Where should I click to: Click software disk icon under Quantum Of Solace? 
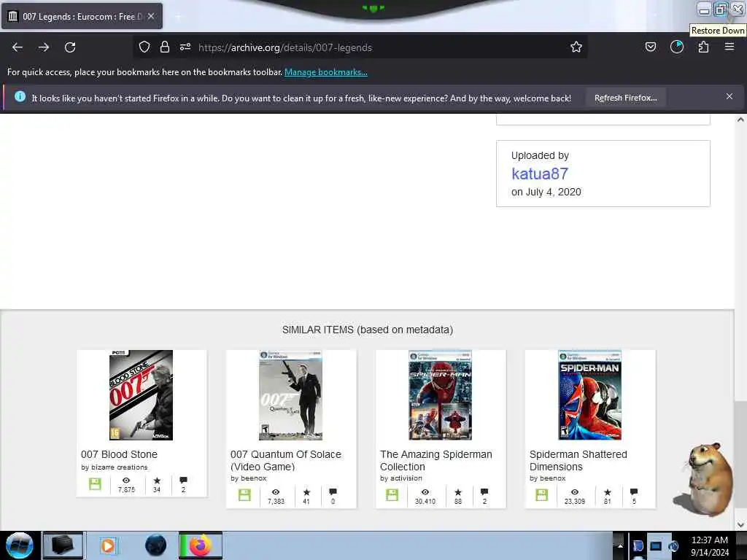[x=245, y=495]
